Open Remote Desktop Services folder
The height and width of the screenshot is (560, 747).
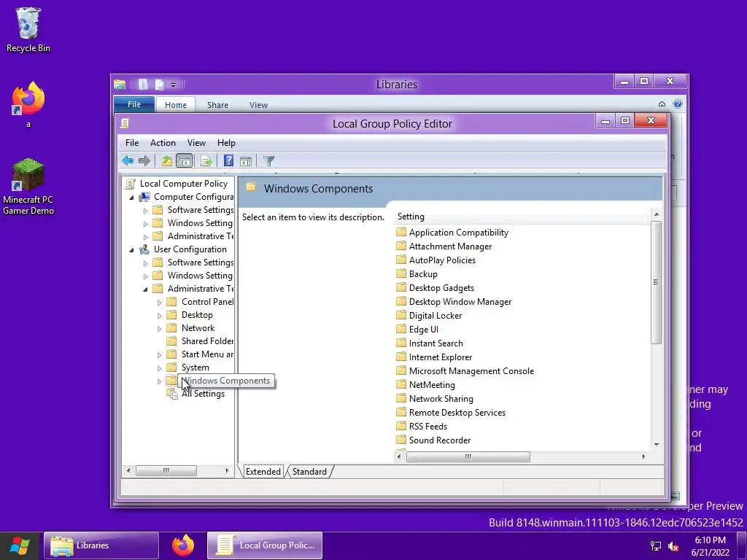point(451,413)
